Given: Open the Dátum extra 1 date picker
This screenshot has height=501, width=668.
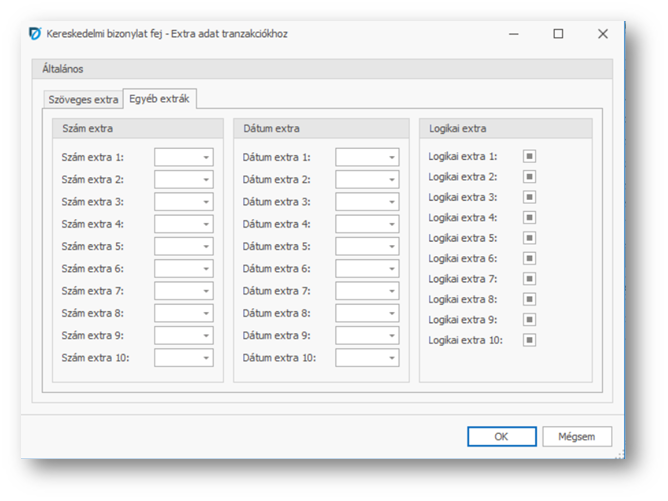Looking at the screenshot, I should tap(391, 158).
